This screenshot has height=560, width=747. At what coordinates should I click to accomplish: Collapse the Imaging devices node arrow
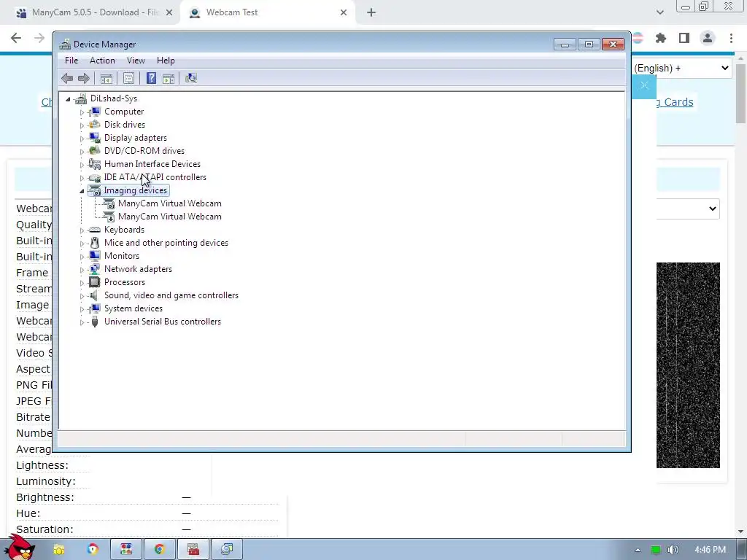coord(82,191)
